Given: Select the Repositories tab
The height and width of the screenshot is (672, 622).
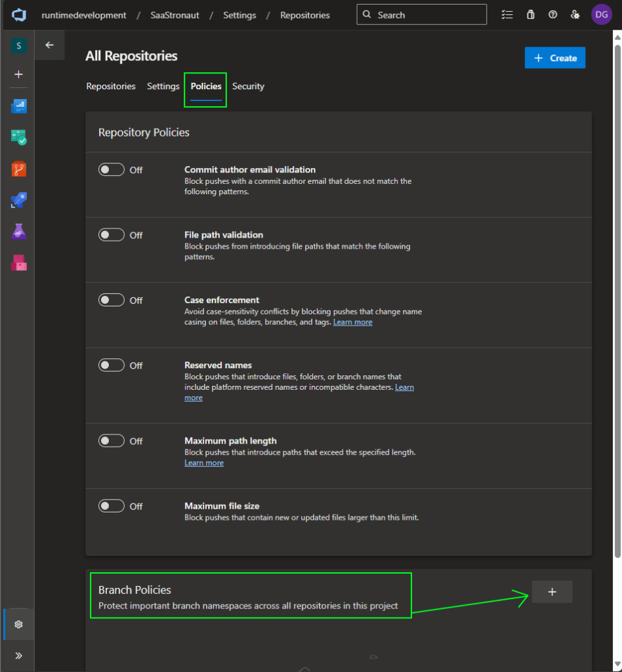Looking at the screenshot, I should click(111, 87).
